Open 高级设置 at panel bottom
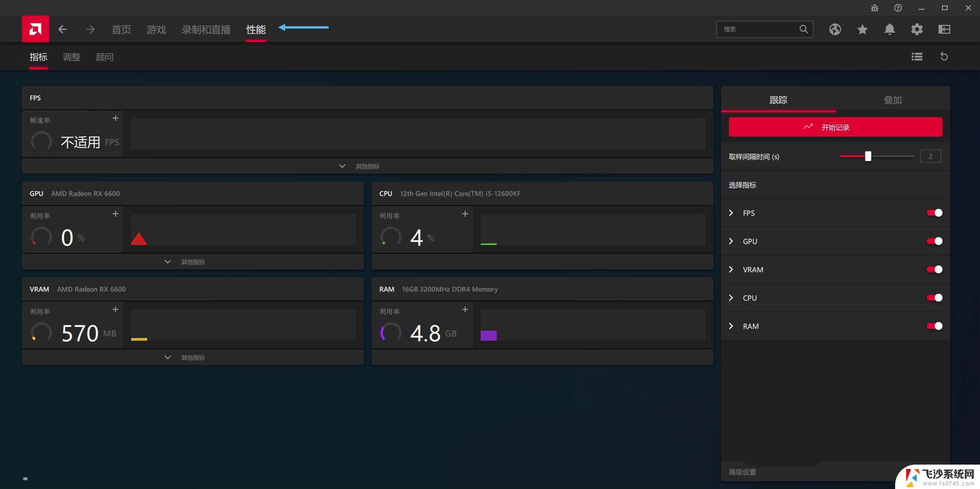This screenshot has height=489, width=980. [742, 472]
